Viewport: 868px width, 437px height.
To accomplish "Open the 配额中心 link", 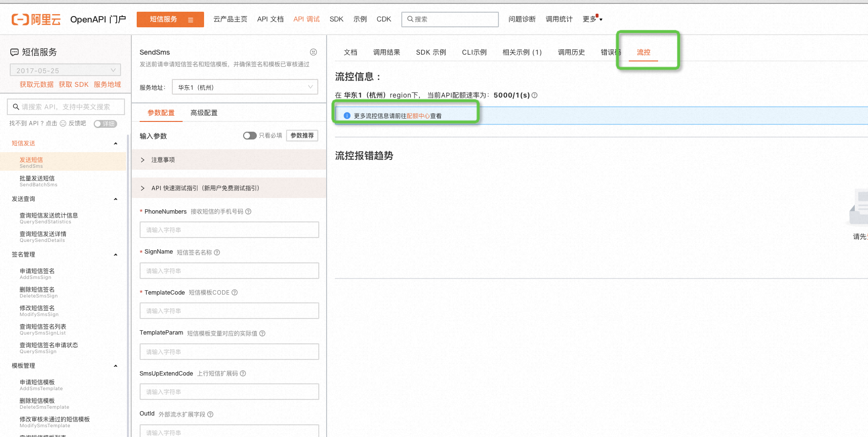I will click(418, 116).
